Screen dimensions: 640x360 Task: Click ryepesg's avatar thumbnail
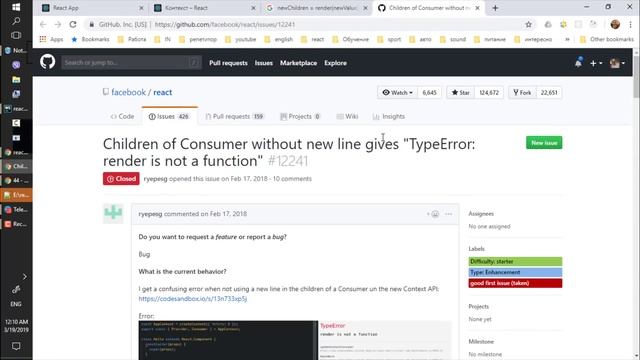click(113, 213)
